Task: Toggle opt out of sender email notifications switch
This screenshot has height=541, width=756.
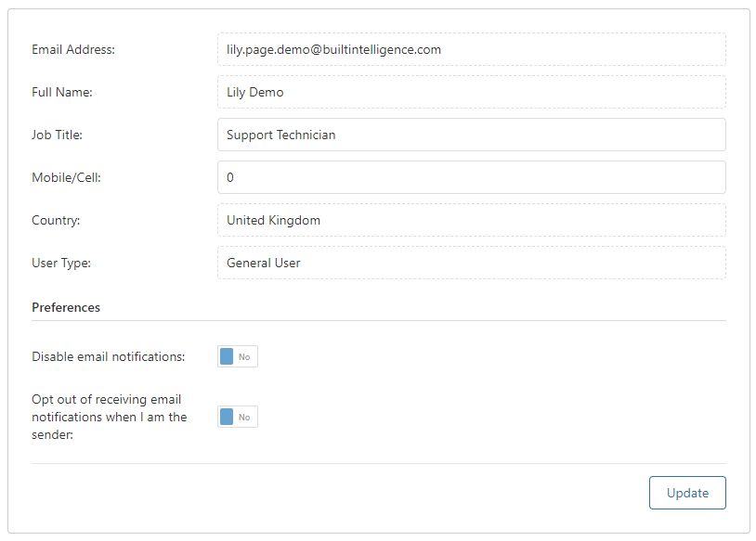Action: (x=238, y=417)
